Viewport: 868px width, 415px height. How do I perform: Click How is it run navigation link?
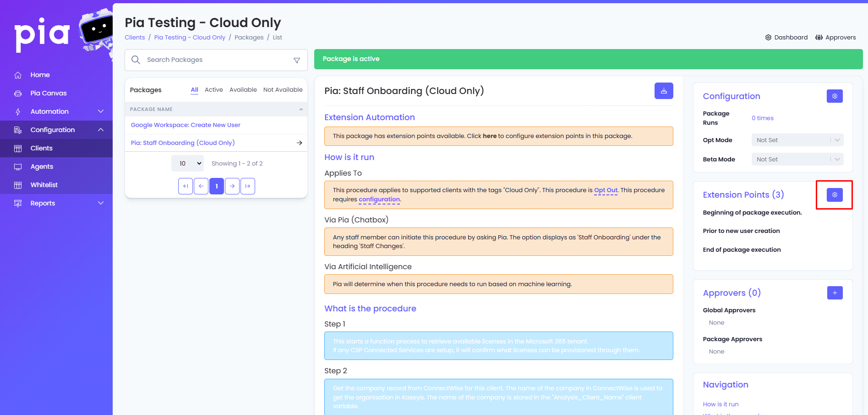[721, 404]
